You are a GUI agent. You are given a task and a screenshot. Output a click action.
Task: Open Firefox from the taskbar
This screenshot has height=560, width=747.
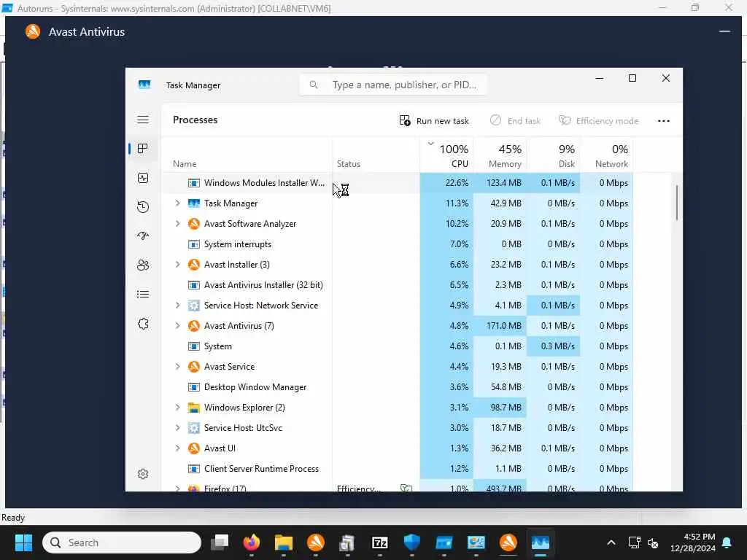point(252,542)
